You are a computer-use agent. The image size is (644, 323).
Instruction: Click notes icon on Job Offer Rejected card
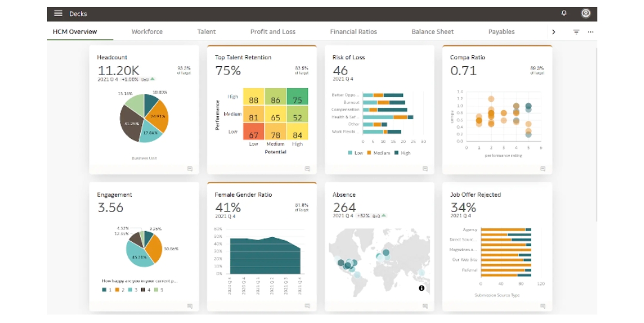(x=543, y=306)
